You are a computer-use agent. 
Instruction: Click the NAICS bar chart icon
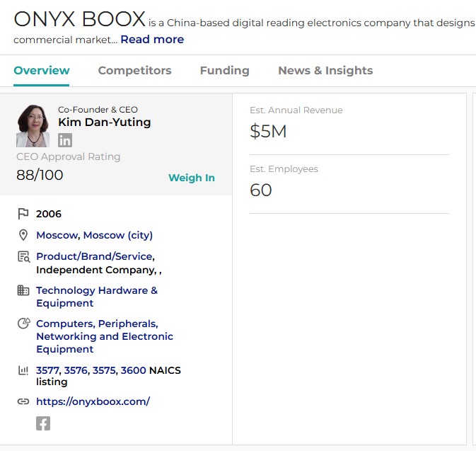[x=23, y=370]
